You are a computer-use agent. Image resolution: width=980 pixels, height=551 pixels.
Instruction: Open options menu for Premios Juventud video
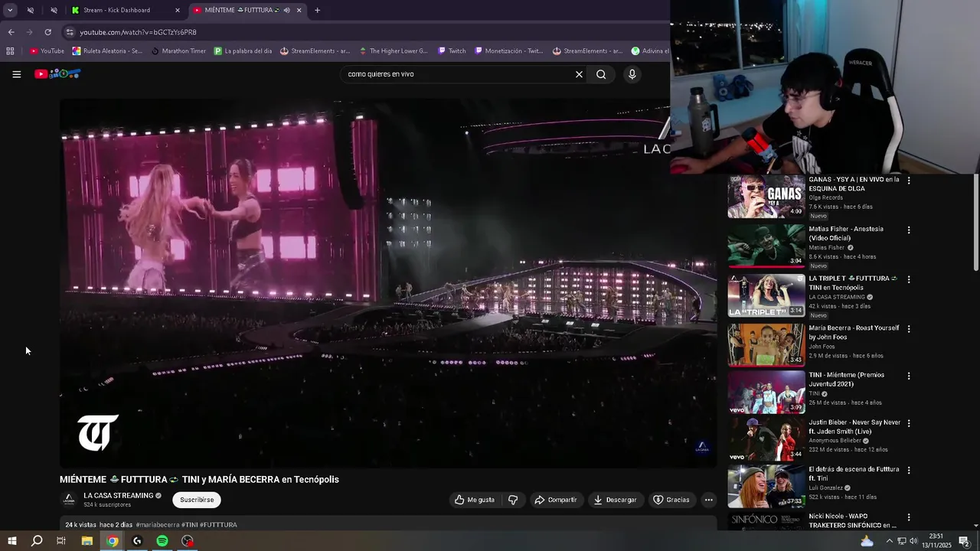tap(909, 376)
